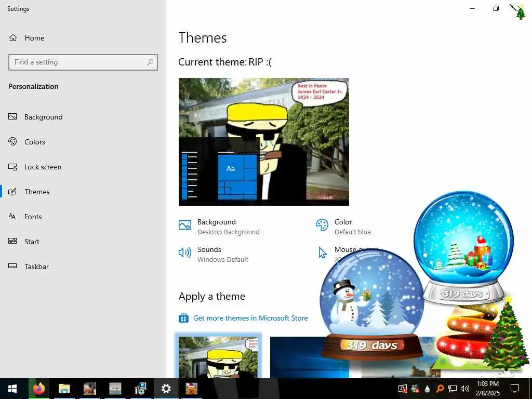Open the gray window taskbar icon
The height and width of the screenshot is (399, 532).
point(115,389)
